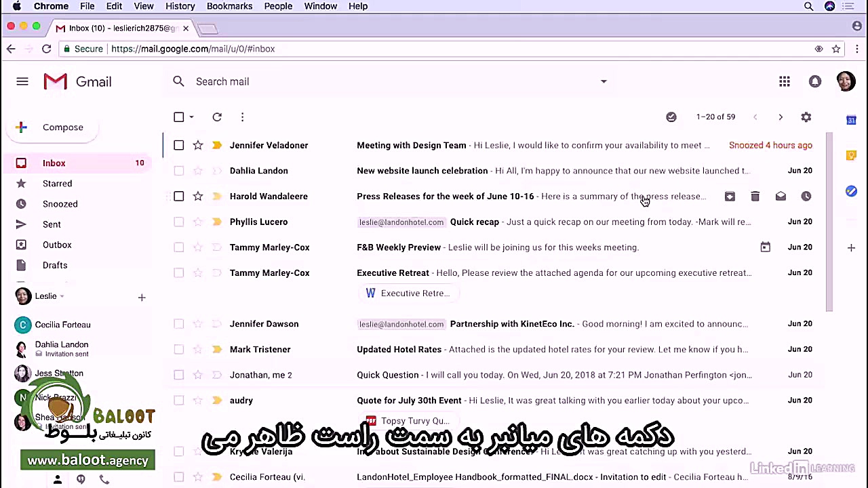Open the Snoozed label in the sidebar

(60, 203)
